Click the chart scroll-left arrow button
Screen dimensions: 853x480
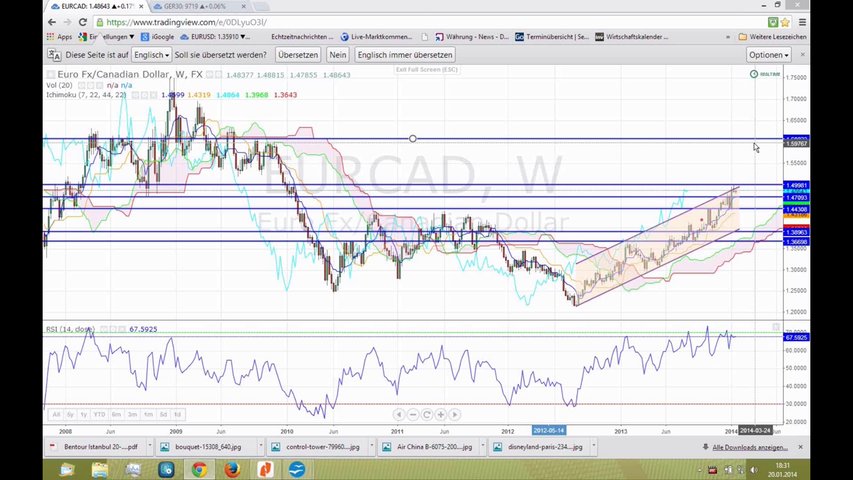click(398, 414)
